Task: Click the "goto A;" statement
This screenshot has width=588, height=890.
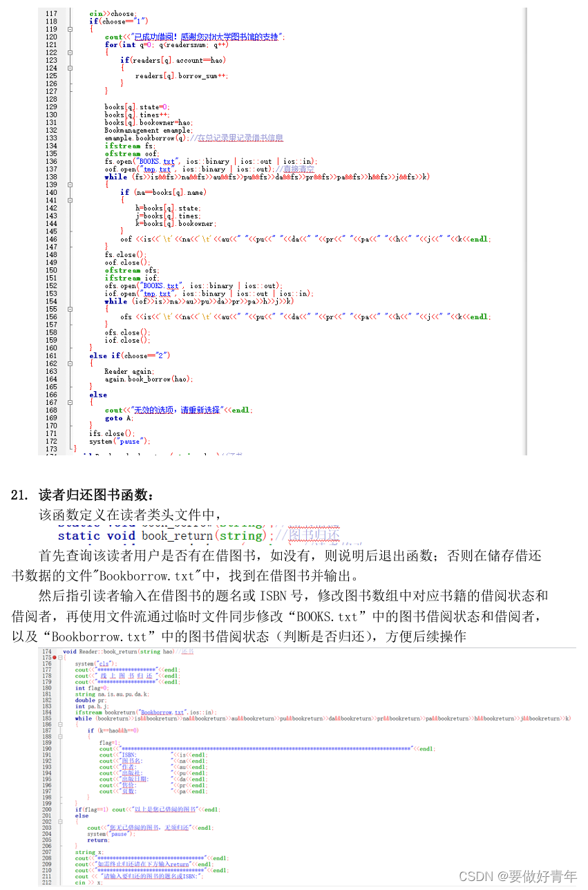Action: click(118, 418)
